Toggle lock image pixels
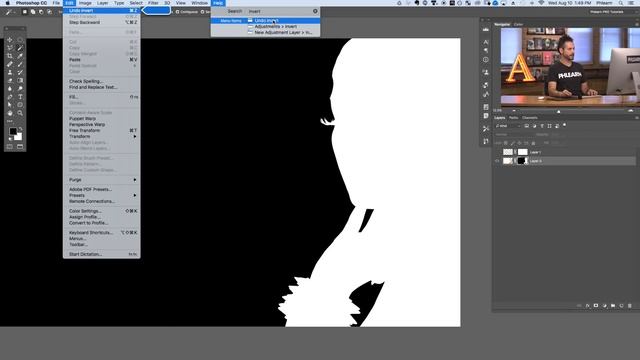 [513, 143]
